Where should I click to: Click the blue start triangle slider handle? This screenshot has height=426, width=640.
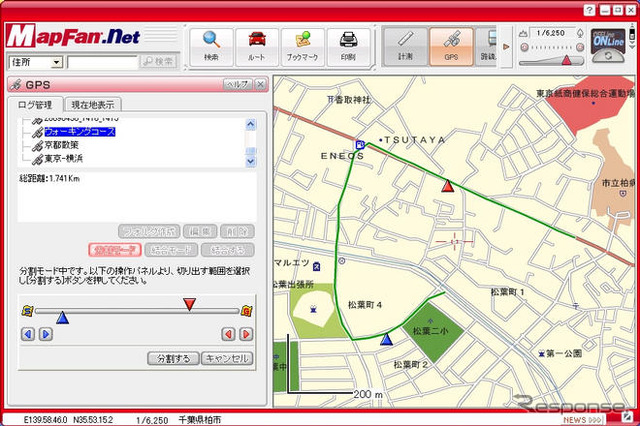coord(62,318)
